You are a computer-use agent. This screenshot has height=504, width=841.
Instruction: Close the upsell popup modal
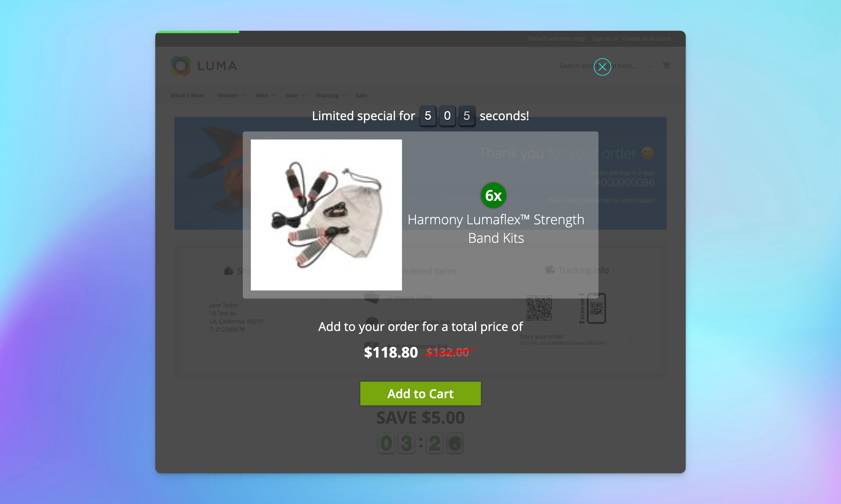pos(602,66)
